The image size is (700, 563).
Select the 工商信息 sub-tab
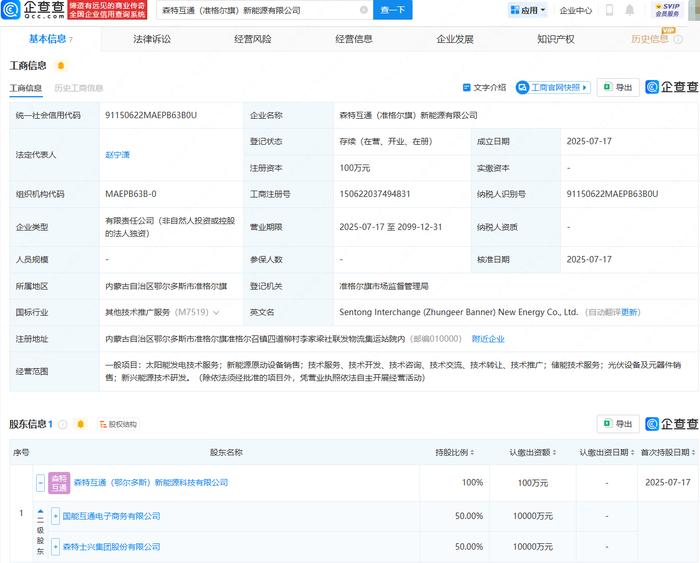26,88
